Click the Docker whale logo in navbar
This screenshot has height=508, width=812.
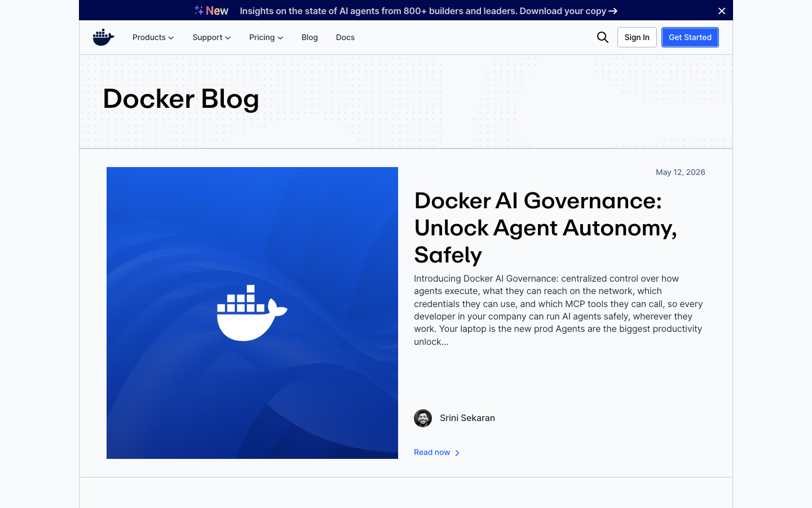click(x=104, y=37)
